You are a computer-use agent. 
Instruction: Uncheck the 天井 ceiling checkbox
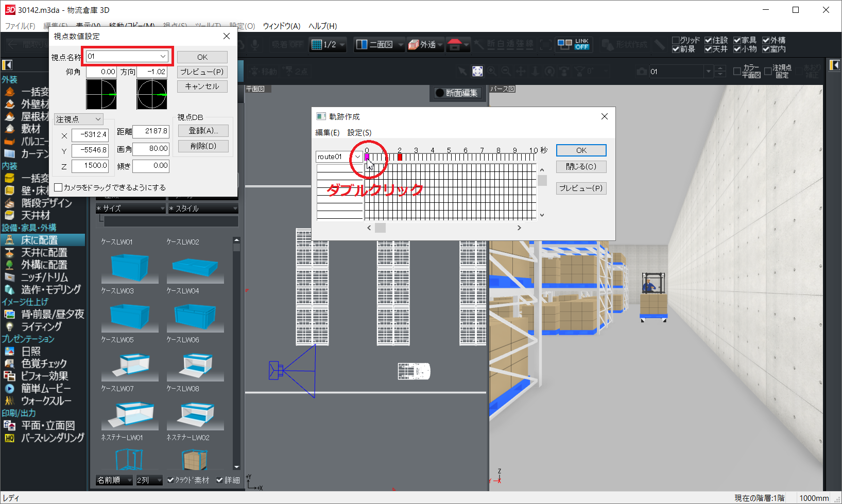[x=709, y=49]
